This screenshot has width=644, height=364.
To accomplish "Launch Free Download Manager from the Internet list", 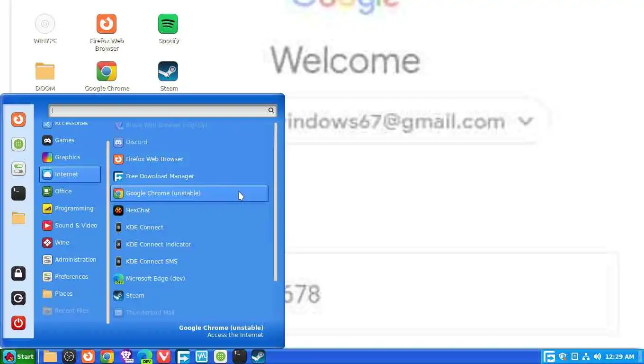I will coord(189,176).
